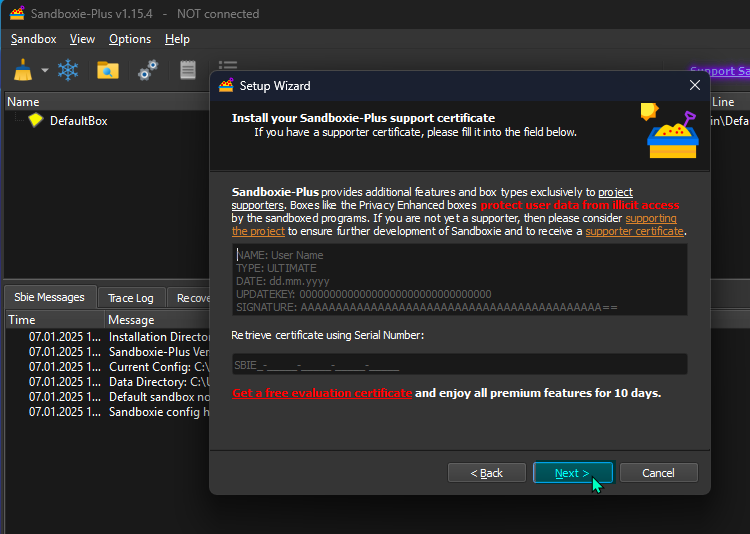The width and height of the screenshot is (750, 534).
Task: Select the Installation Directory message row
Action: click(108, 337)
